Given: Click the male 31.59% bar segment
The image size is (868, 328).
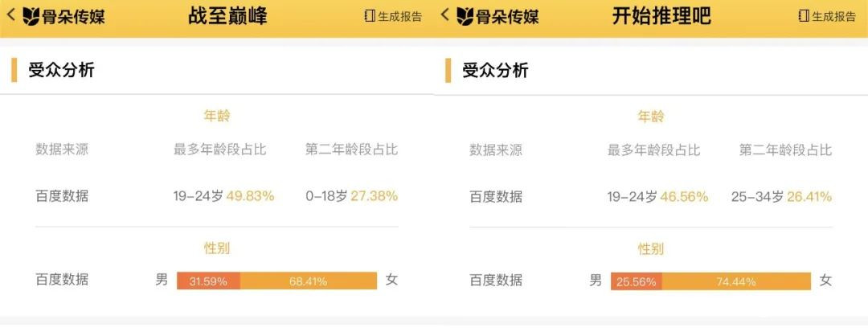Looking at the screenshot, I should (208, 281).
